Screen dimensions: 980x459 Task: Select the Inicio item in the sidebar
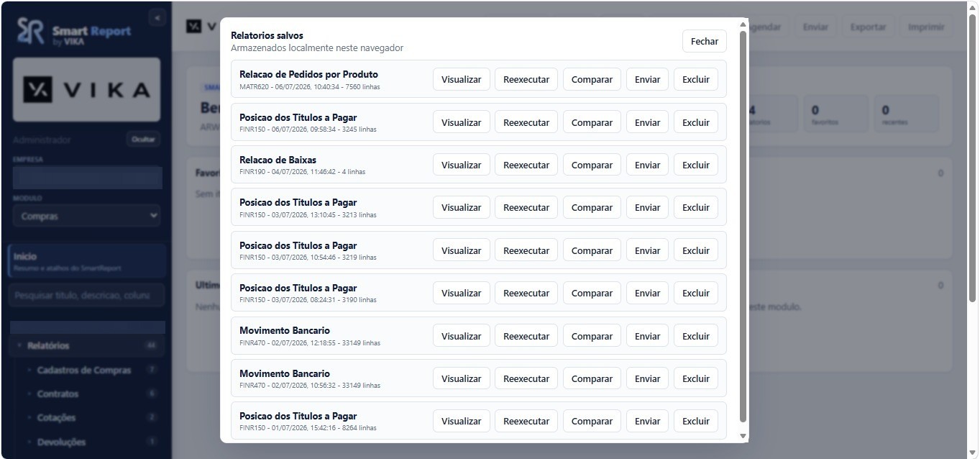click(x=87, y=261)
